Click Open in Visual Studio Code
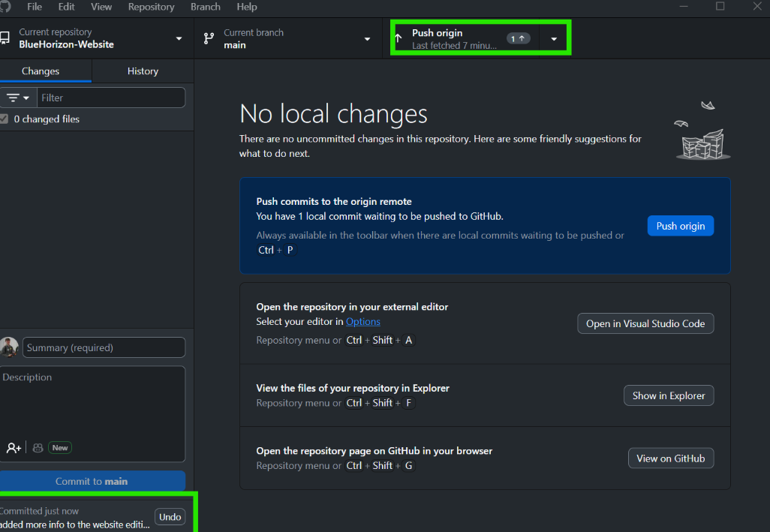770x532 pixels. 645,323
